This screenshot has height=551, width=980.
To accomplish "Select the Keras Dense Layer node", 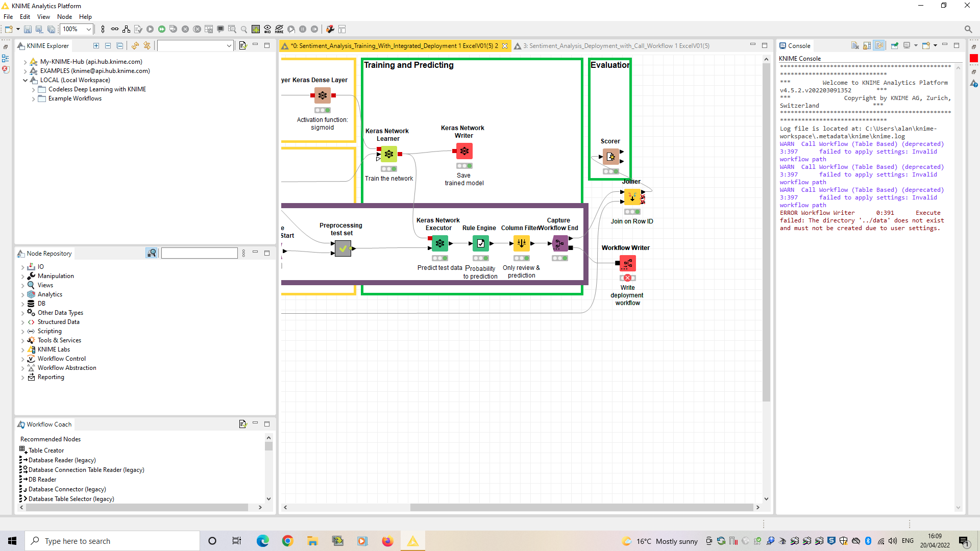I will click(323, 95).
